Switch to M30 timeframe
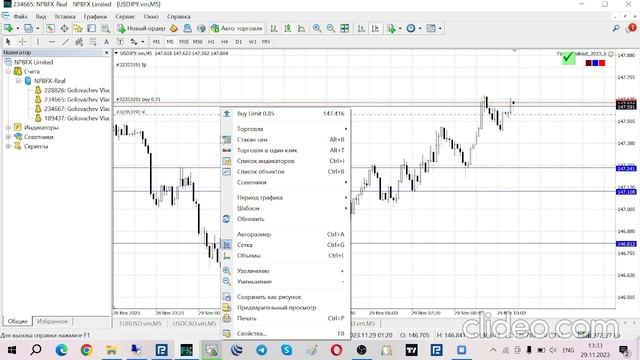Screen dimensions: 640x360 pos(198,42)
